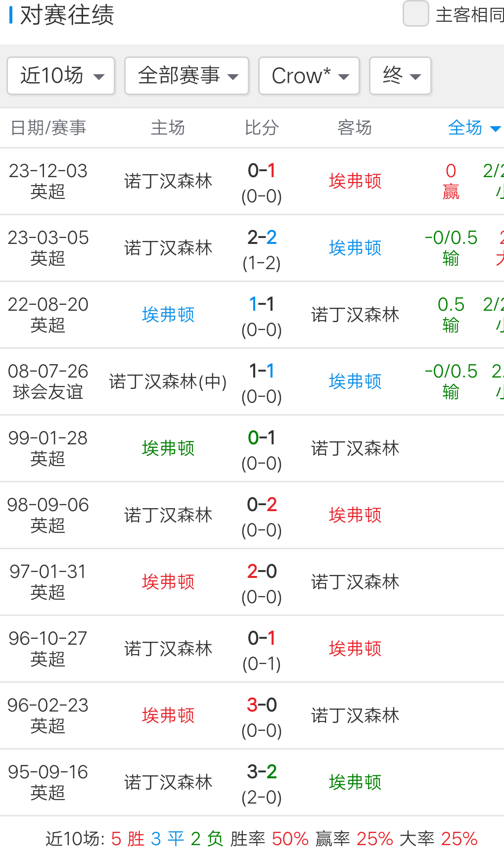The height and width of the screenshot is (857, 504).
Task: Expand the 终 dropdown selector
Action: (400, 76)
